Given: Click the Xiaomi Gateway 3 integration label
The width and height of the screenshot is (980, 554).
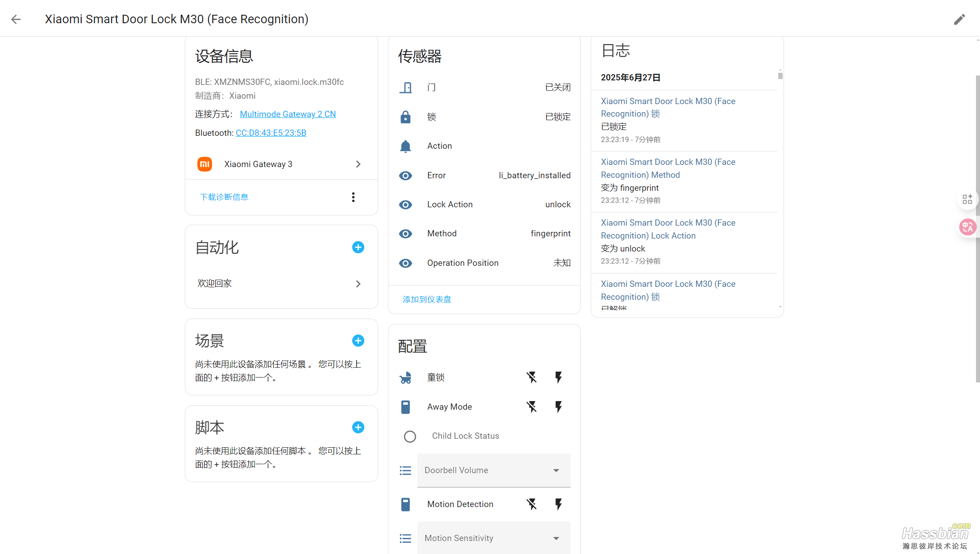Looking at the screenshot, I should 258,164.
